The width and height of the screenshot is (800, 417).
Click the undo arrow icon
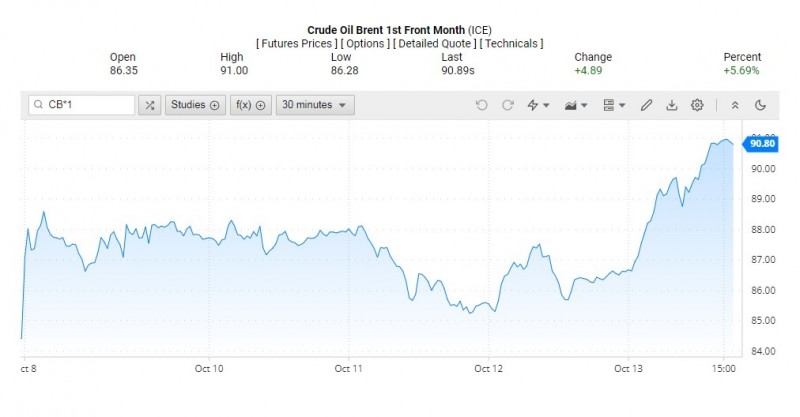tap(482, 105)
